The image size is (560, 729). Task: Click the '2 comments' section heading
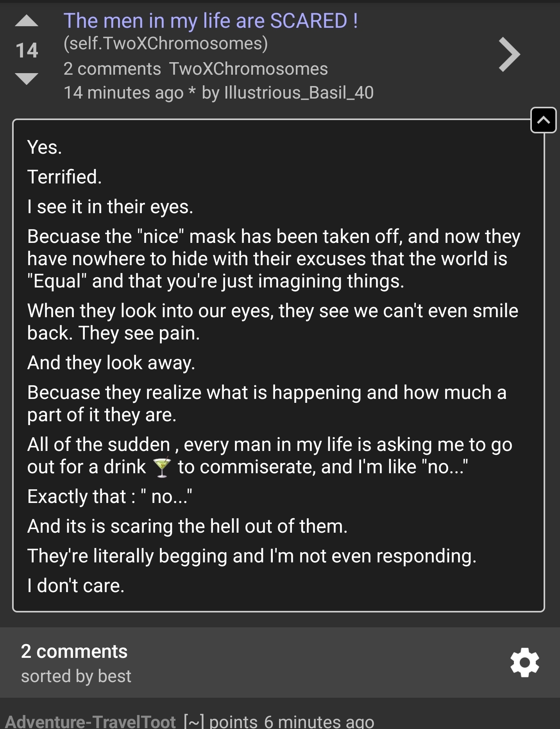coord(74,652)
